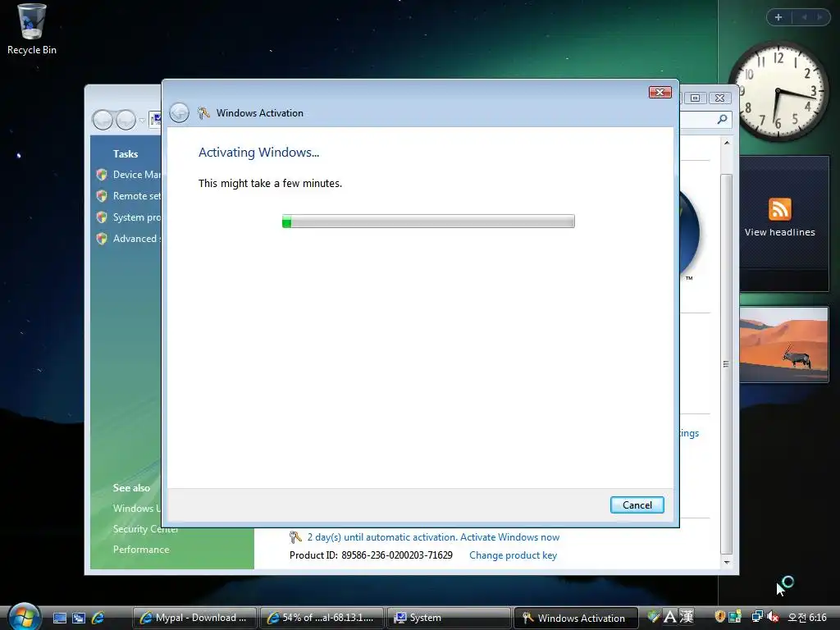Add gadget with sidebar plus button
This screenshot has height=630, width=840.
pyautogui.click(x=778, y=17)
